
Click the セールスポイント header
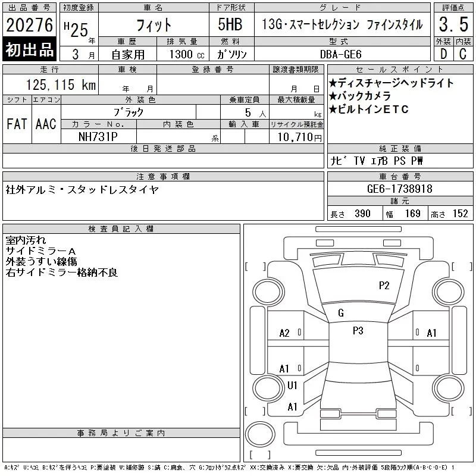pos(400,70)
